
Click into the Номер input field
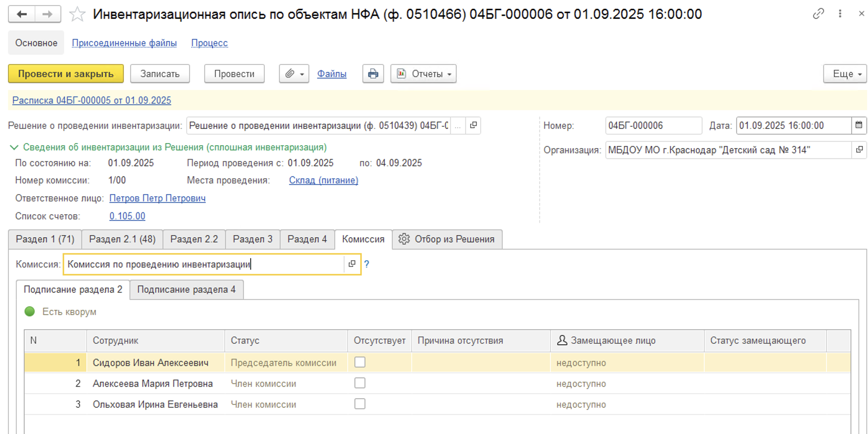coord(653,125)
